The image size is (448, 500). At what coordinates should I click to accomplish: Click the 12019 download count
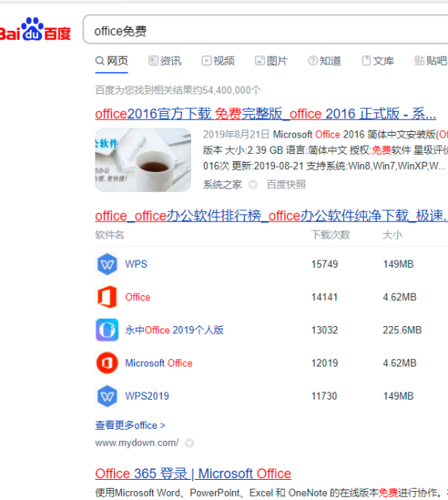tap(324, 363)
